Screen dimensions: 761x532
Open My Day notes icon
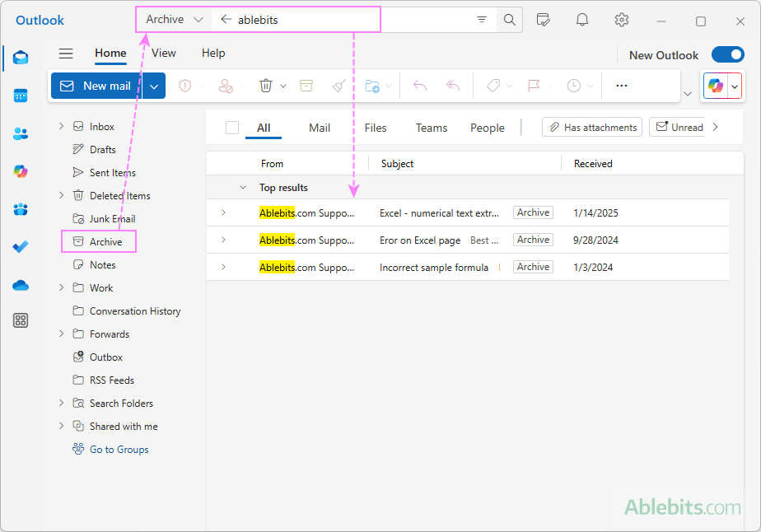(x=543, y=20)
